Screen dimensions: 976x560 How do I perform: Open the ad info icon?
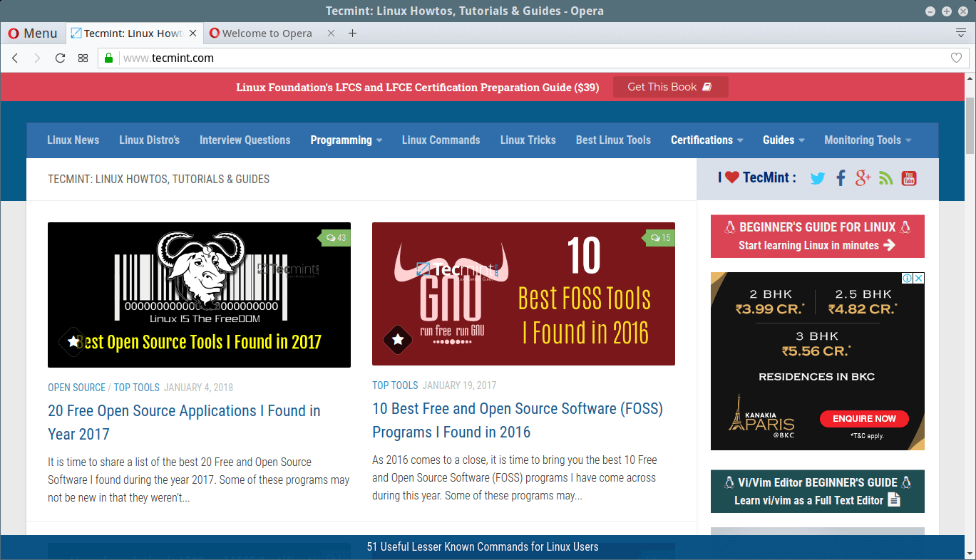coord(908,278)
